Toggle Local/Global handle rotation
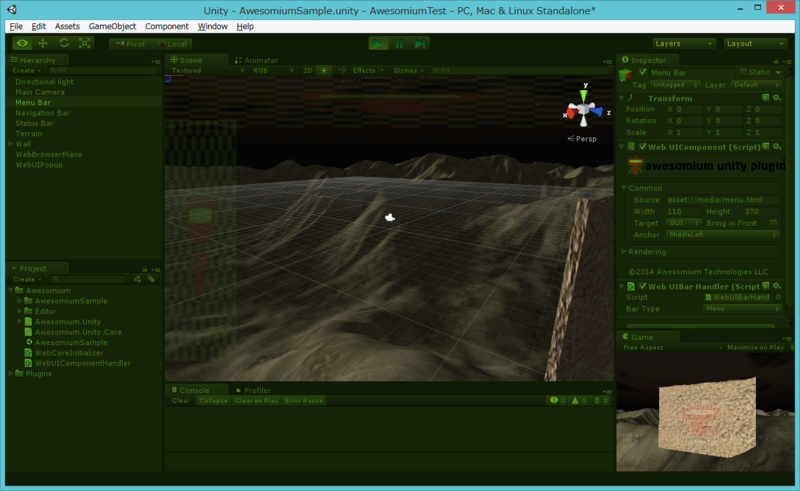The width and height of the screenshot is (800, 491). pos(171,44)
